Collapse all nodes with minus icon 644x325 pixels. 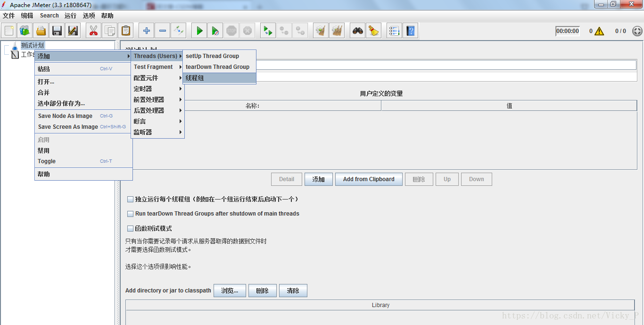[163, 31]
